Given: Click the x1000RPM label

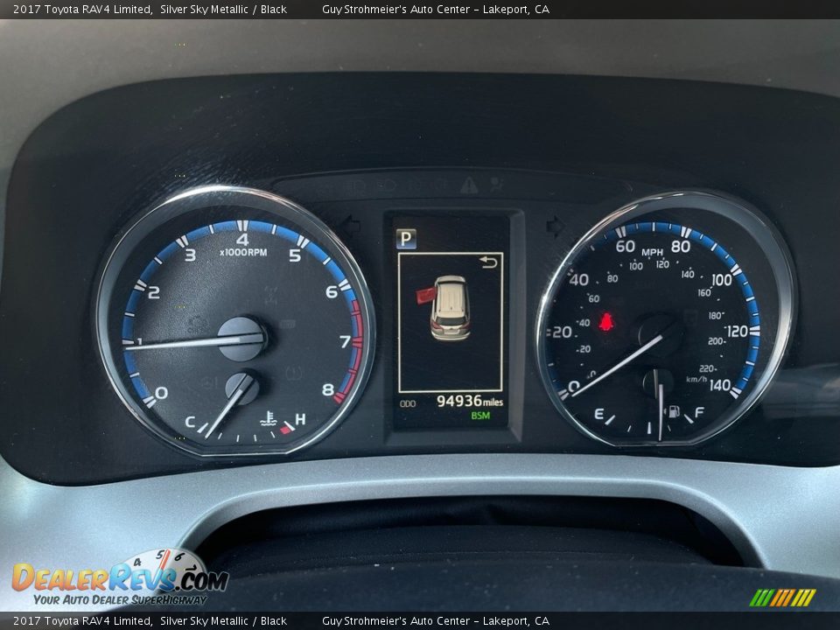Looking at the screenshot, I should pos(243,252).
